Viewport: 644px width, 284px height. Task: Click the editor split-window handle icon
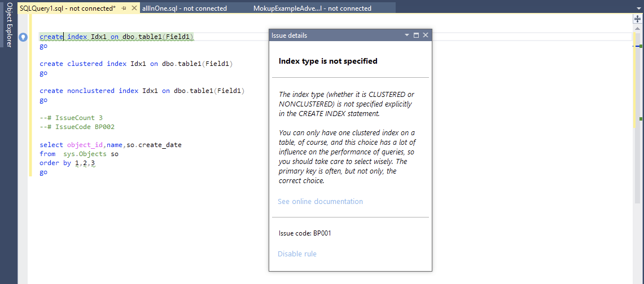click(637, 19)
